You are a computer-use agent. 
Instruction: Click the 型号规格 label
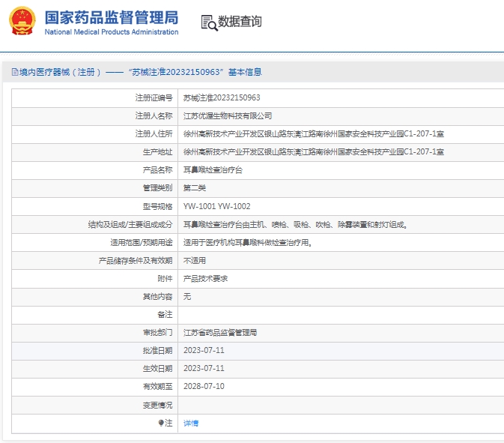pos(157,206)
